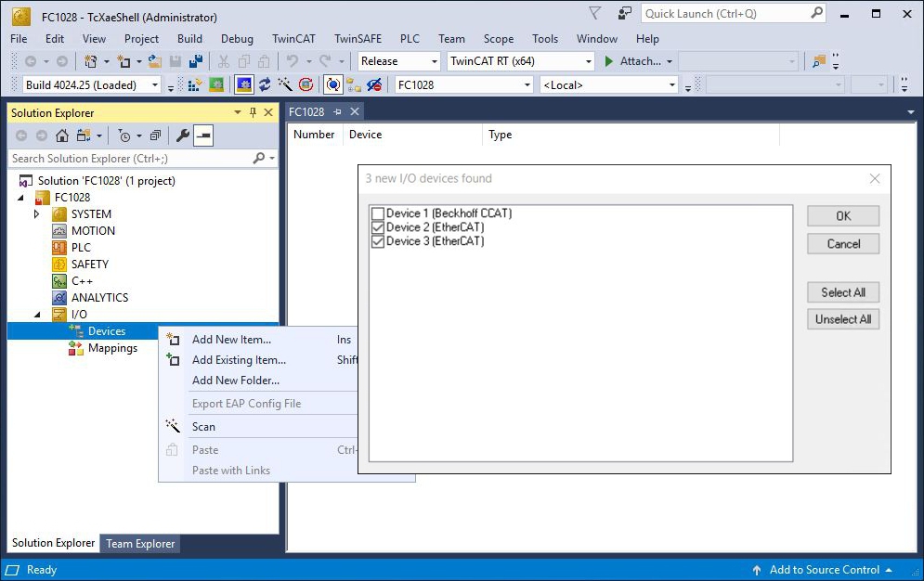Click the Properties wrench icon
The width and height of the screenshot is (924, 581).
(183, 136)
